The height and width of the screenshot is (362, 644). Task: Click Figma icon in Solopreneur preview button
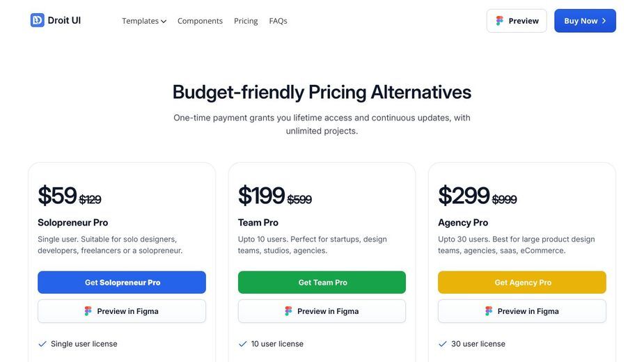point(88,311)
